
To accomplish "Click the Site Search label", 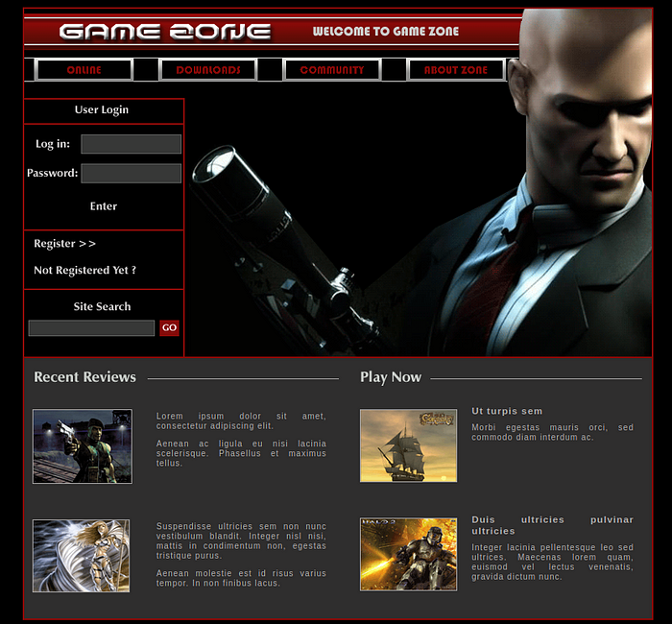I will [x=102, y=306].
